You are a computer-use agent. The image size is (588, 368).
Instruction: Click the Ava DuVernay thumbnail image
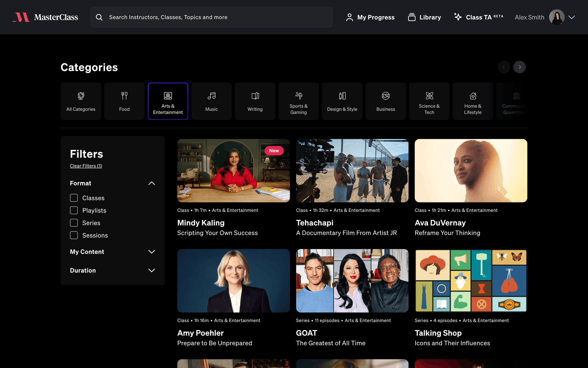click(x=471, y=171)
